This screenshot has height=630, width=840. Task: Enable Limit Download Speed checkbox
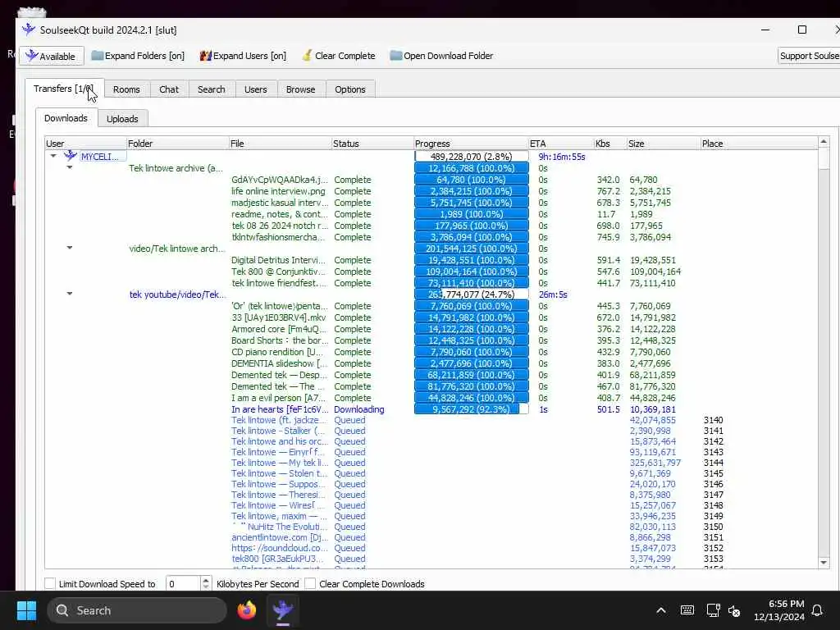click(50, 583)
